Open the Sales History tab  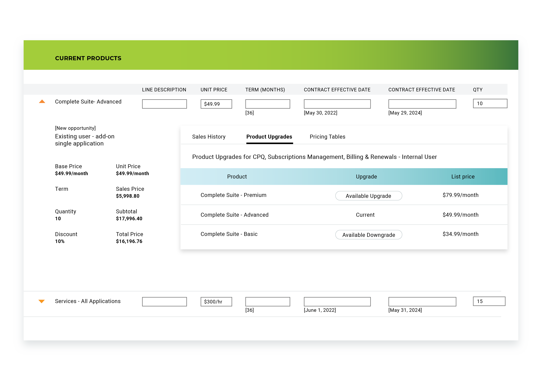[209, 137]
